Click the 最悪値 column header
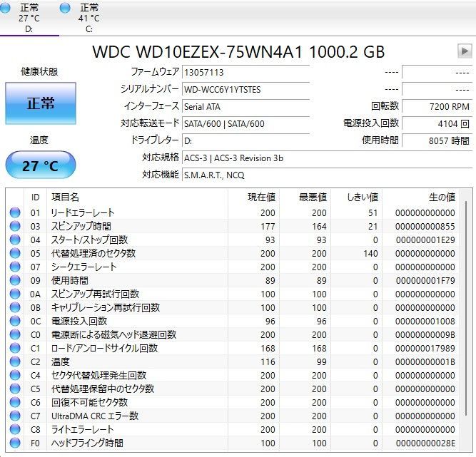The width and height of the screenshot is (476, 457). (305, 197)
